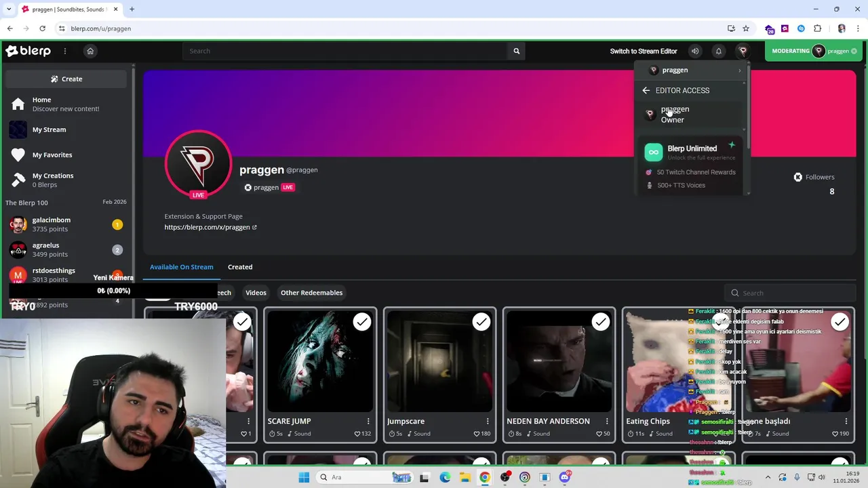
Task: Click the My Favorites heart icon
Action: coord(18,155)
